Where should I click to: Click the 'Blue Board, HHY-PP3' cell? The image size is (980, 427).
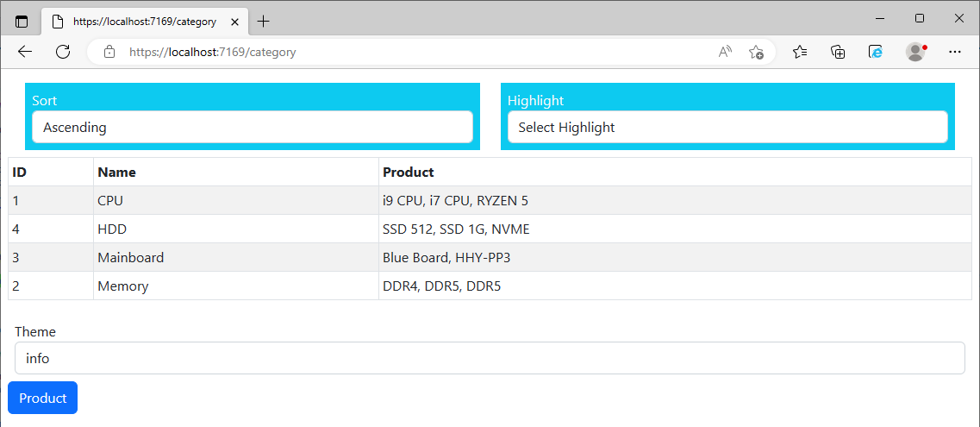[675, 258]
